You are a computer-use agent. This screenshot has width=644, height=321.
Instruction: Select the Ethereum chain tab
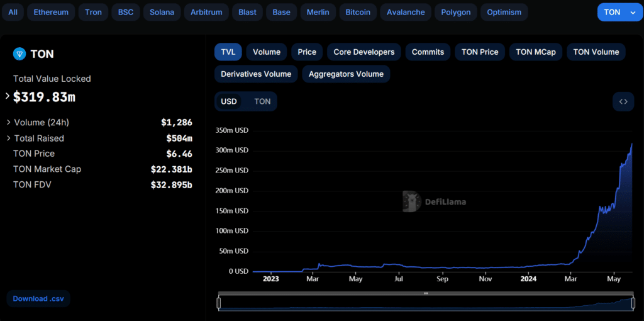coord(51,13)
